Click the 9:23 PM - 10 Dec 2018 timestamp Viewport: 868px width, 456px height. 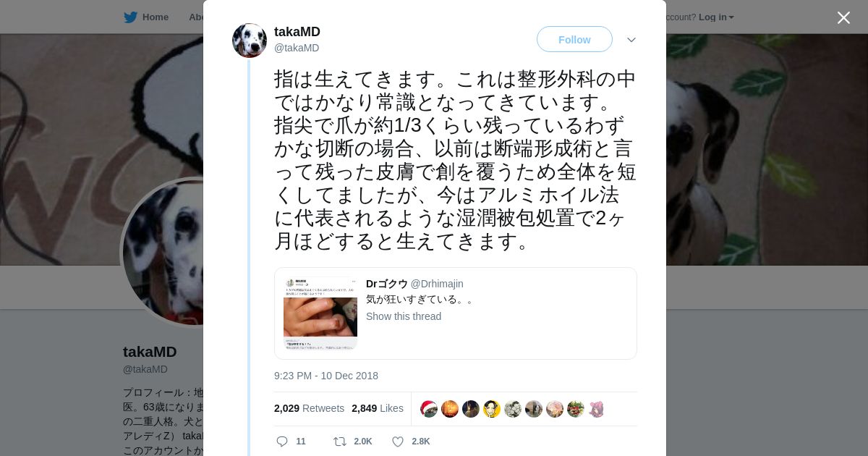[x=326, y=376]
